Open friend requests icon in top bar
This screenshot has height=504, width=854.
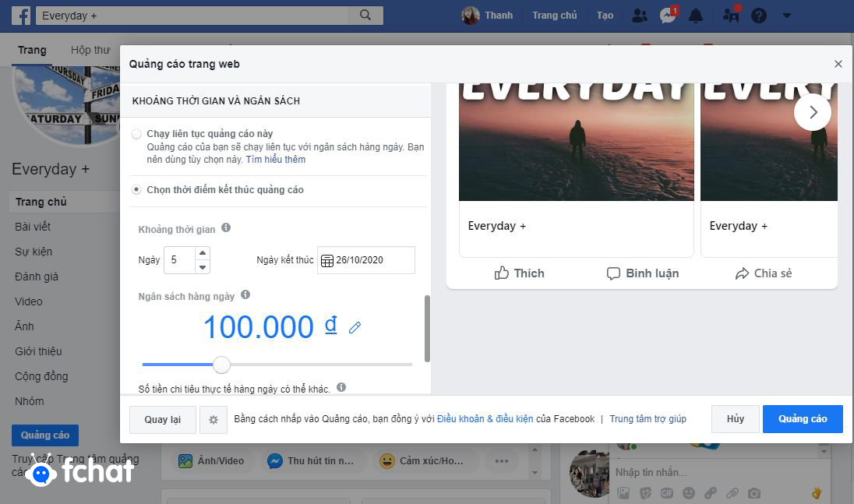tap(640, 16)
